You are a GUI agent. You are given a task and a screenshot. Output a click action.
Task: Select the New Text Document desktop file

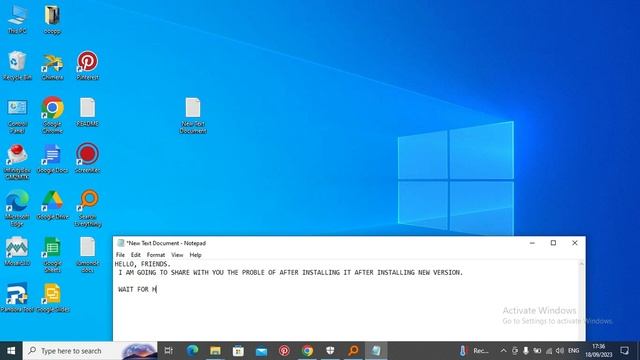pos(193,116)
